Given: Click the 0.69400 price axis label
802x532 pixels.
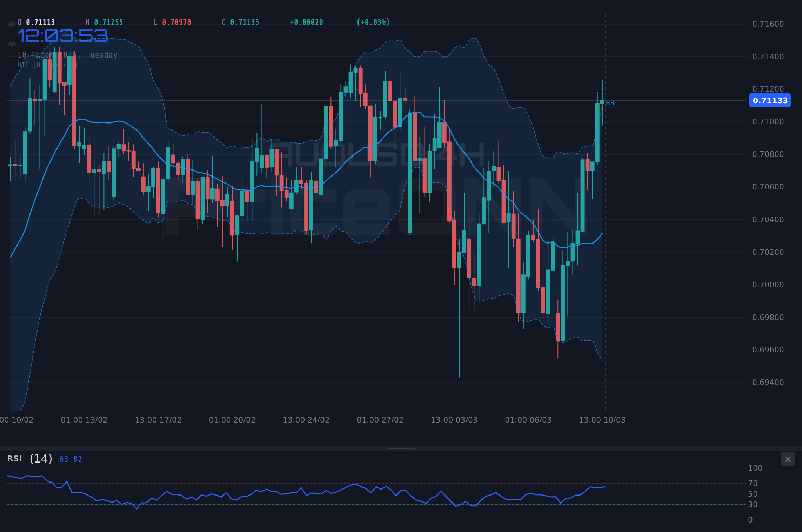Looking at the screenshot, I should (768, 383).
